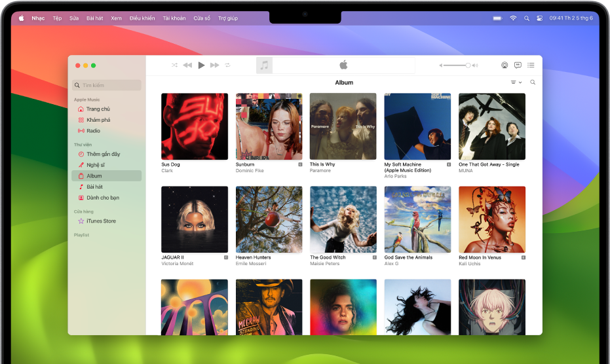610x364 pixels.
Task: Open the Tệp menu
Action: pos(57,18)
